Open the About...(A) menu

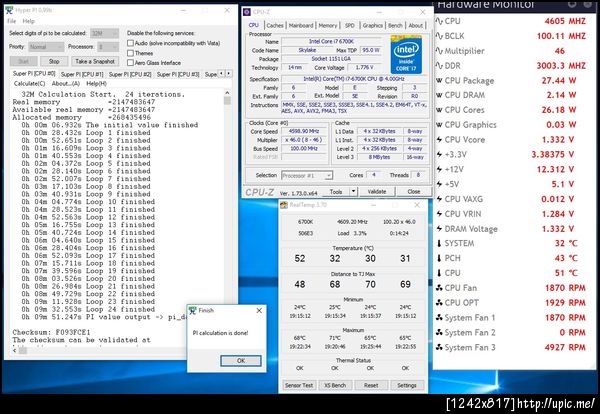pyautogui.click(x=65, y=83)
